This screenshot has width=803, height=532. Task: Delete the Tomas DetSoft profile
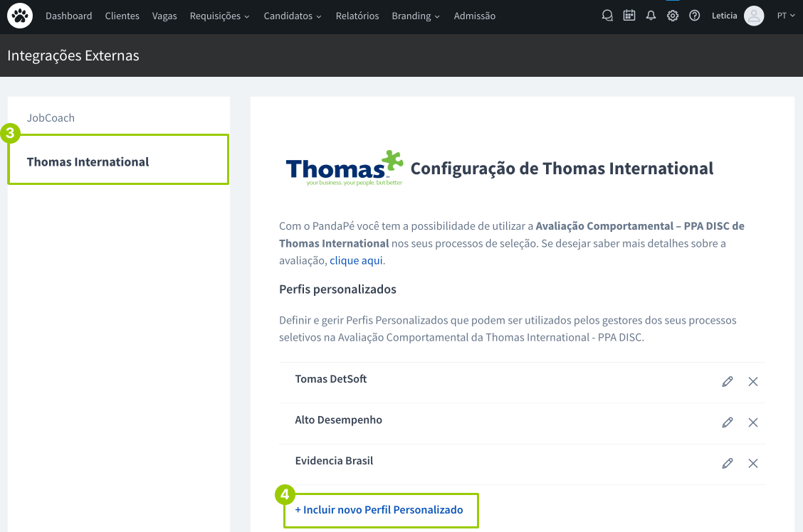pyautogui.click(x=753, y=382)
